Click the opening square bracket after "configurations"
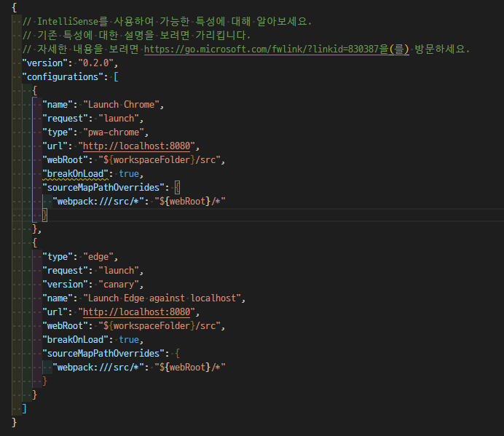The image size is (504, 436). point(116,76)
